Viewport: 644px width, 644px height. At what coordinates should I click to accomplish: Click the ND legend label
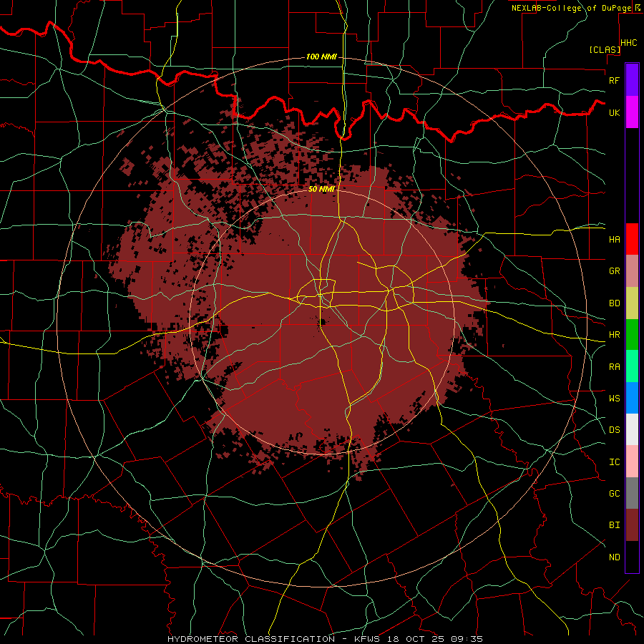click(614, 557)
